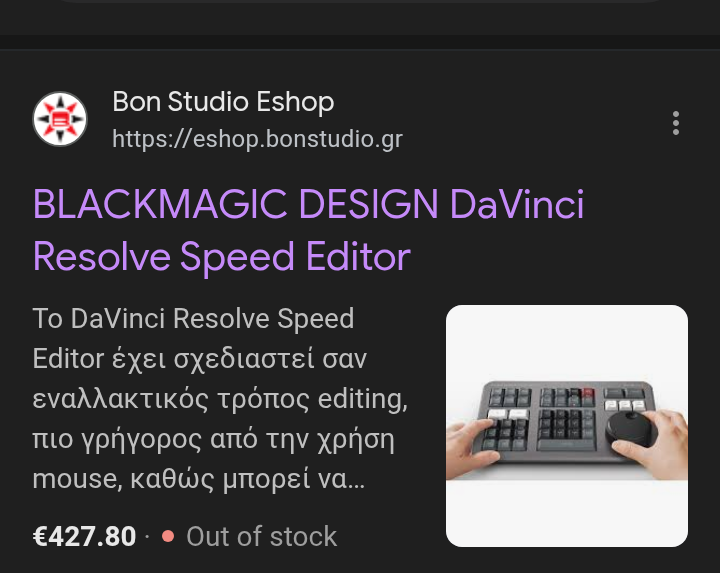
Task: Open the three-dot more options menu
Action: tap(675, 123)
